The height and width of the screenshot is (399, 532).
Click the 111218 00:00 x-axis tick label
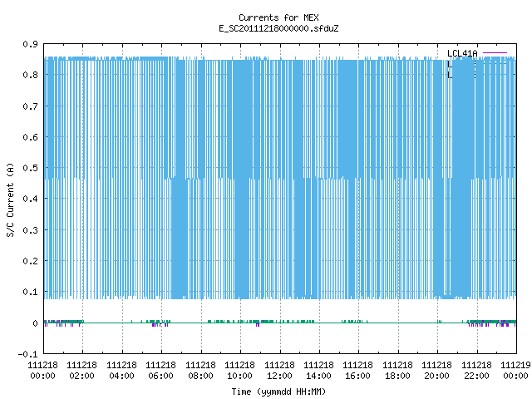coord(42,371)
